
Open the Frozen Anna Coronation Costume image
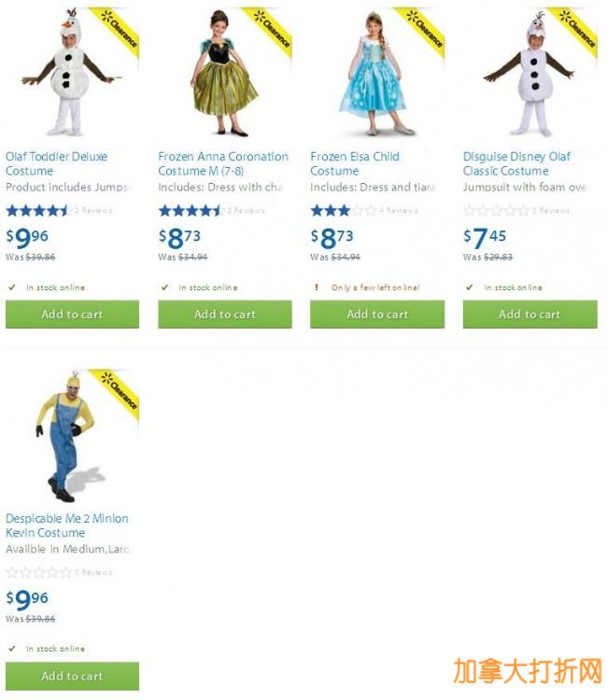[x=225, y=72]
